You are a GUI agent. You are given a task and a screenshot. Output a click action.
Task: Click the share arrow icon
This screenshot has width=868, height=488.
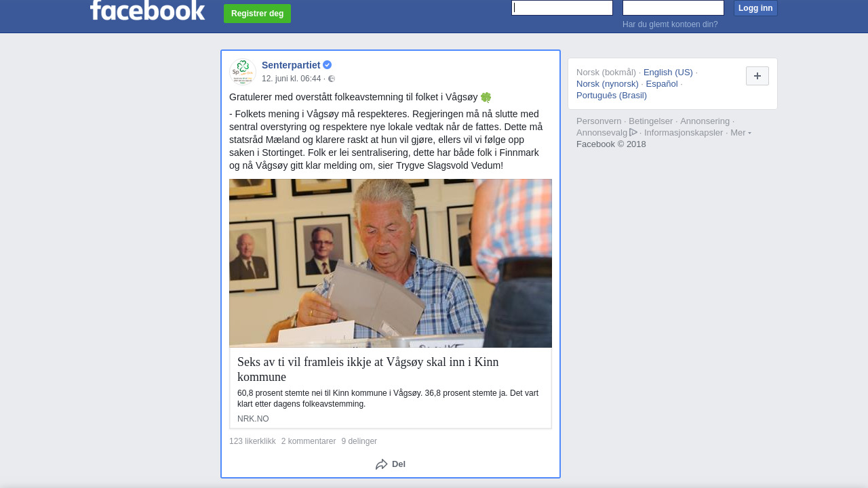click(382, 464)
